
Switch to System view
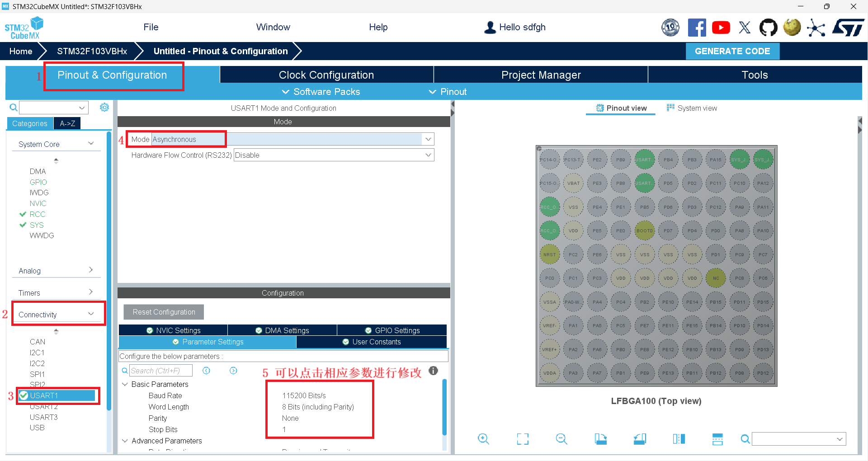[692, 108]
